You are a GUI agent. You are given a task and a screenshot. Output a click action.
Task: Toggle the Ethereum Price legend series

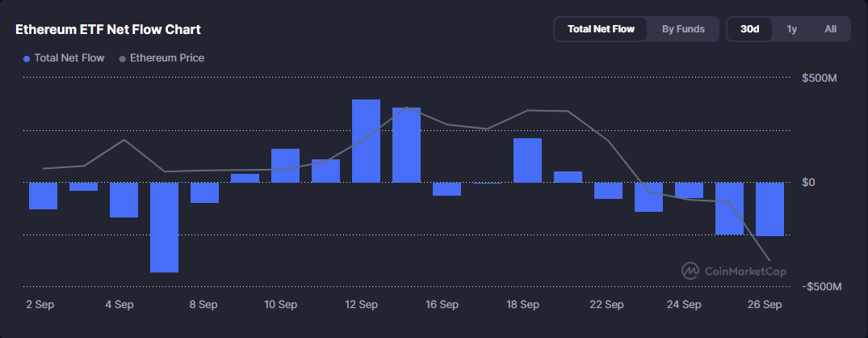pos(166,58)
